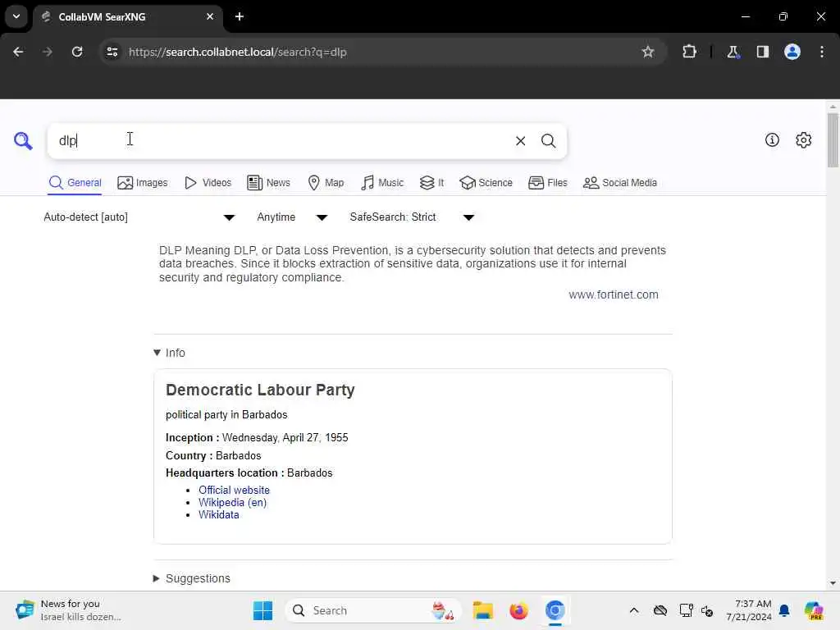Open the Windows Start menu
Viewport: 840px width, 630px height.
point(262,610)
